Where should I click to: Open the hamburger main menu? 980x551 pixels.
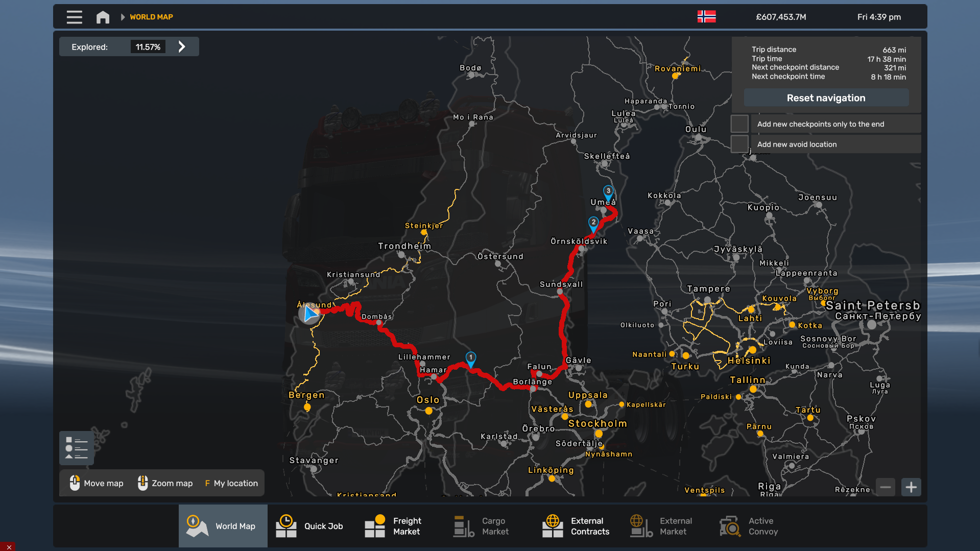click(74, 17)
